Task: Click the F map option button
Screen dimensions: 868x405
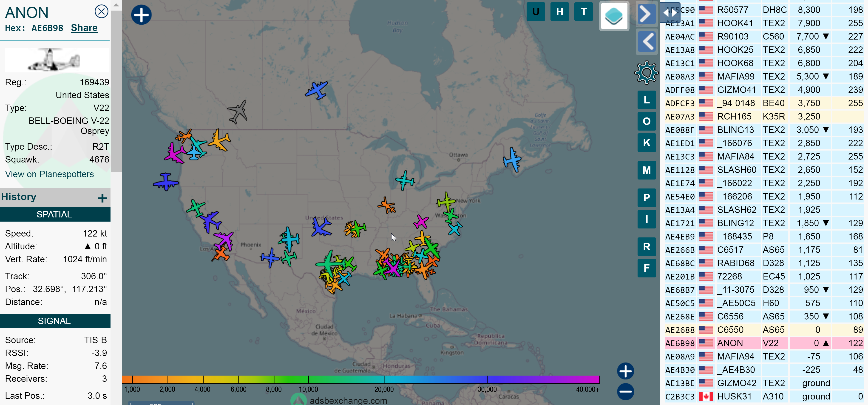Action: 646,268
